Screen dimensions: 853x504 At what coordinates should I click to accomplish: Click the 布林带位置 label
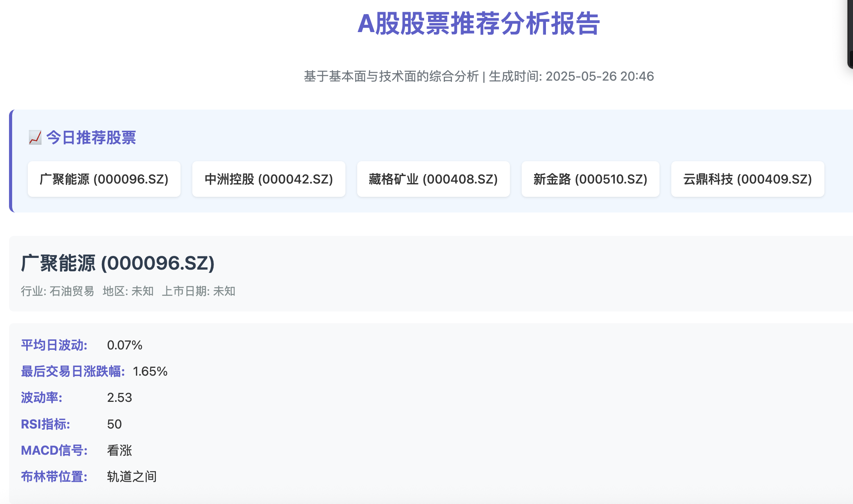(54, 477)
